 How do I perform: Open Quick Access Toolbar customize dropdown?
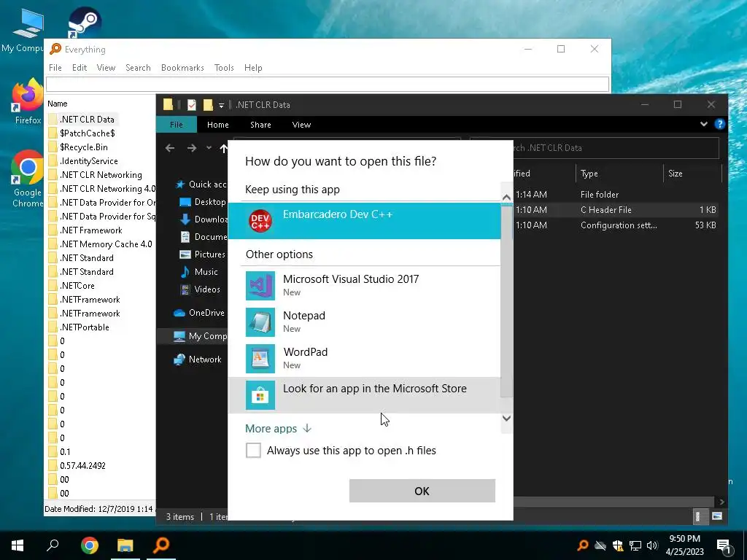click(x=221, y=105)
